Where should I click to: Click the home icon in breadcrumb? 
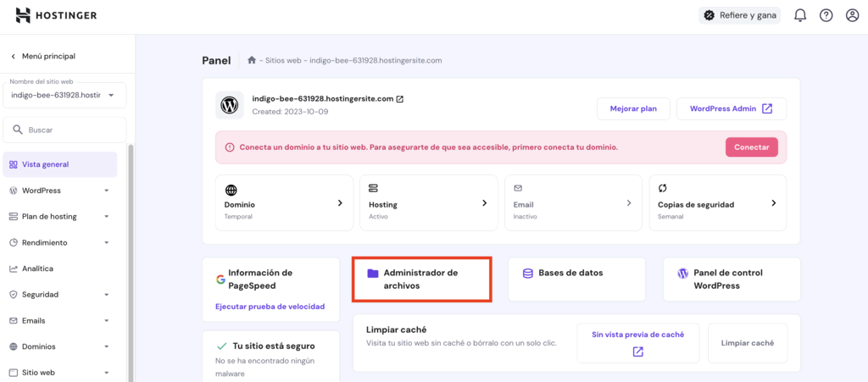(252, 60)
